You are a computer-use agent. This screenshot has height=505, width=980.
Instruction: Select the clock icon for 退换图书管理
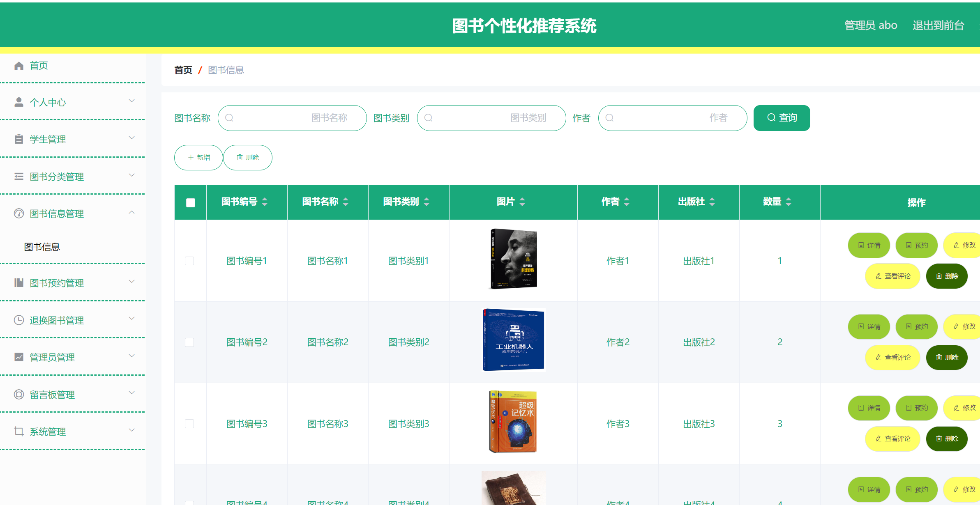pyautogui.click(x=19, y=320)
